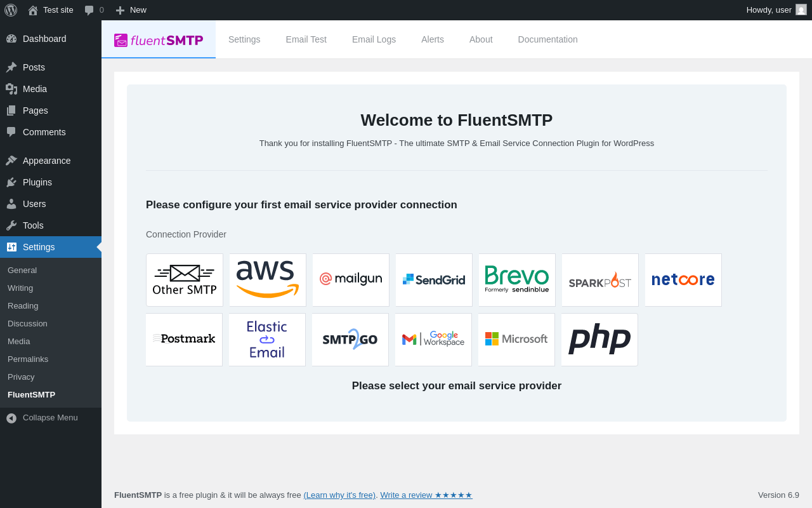Image resolution: width=812 pixels, height=508 pixels.
Task: Pick the Netcore provider tile
Action: 683,280
